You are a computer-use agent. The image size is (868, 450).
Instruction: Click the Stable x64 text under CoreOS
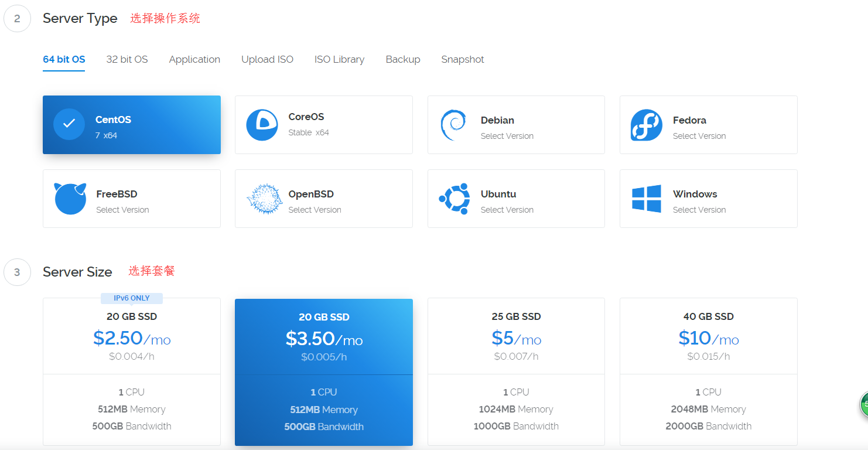pyautogui.click(x=309, y=132)
